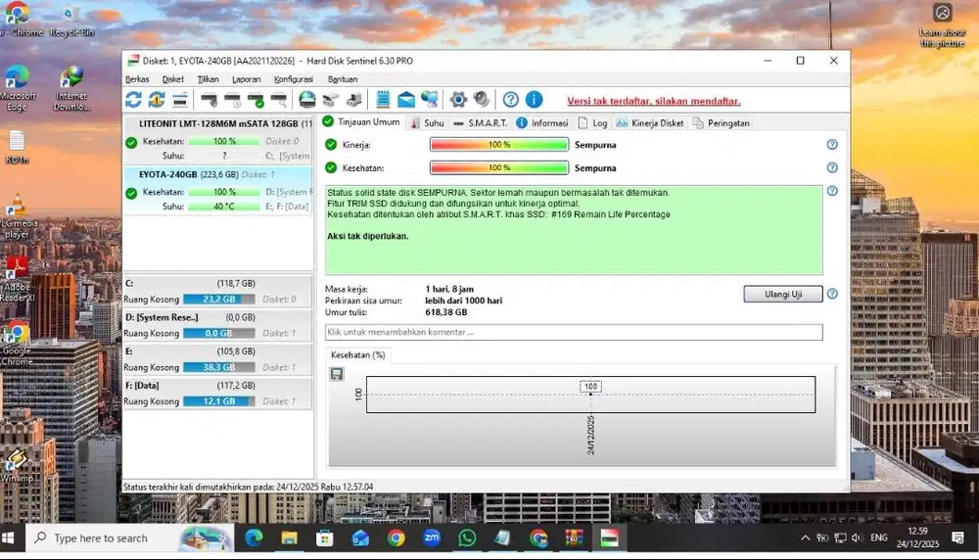Open the Laporan menu
The width and height of the screenshot is (979, 560).
tap(247, 79)
